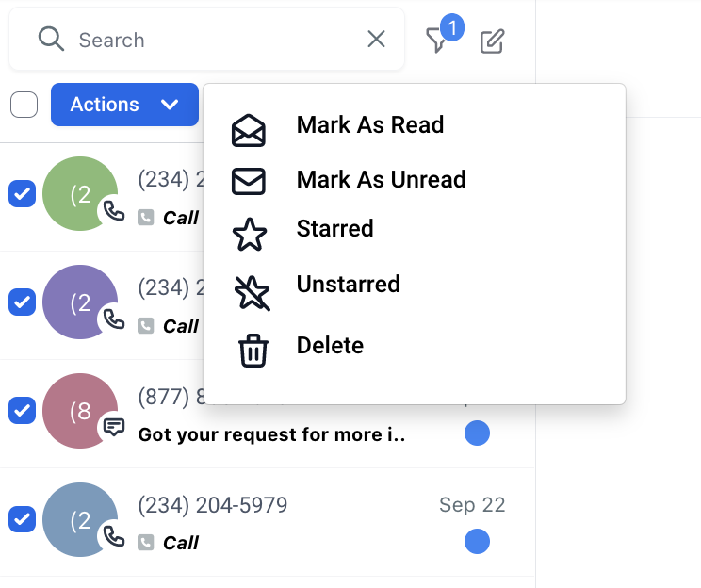The height and width of the screenshot is (588, 701).
Task: Click the magnifying glass search icon
Action: pos(51,39)
